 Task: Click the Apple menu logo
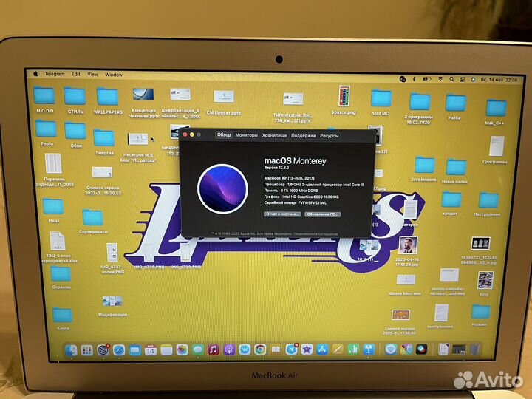pos(35,74)
